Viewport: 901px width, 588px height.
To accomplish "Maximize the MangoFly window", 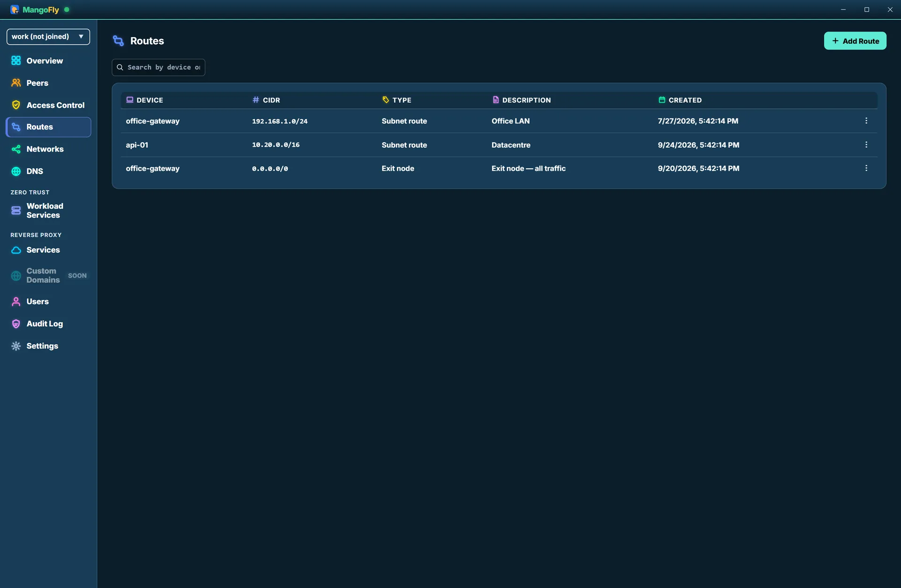I will point(867,9).
